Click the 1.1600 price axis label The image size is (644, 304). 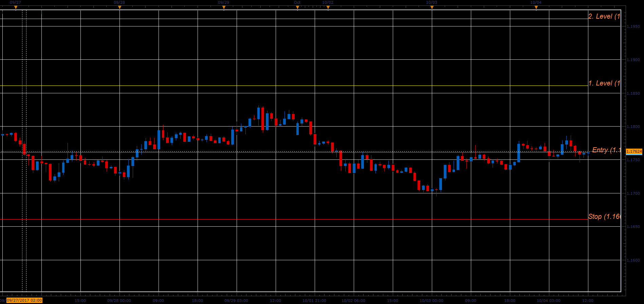(633, 260)
